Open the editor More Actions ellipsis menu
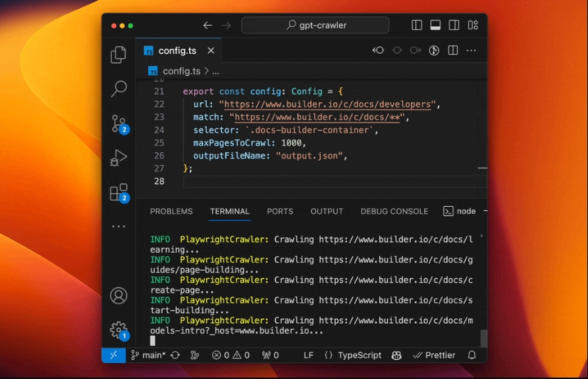This screenshot has width=588, height=379. coord(471,50)
